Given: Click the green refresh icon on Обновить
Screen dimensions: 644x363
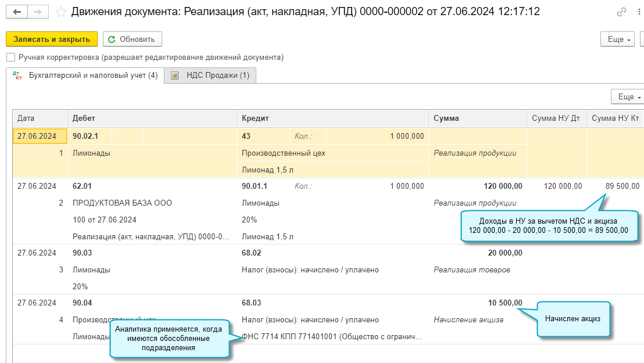Looking at the screenshot, I should 112,39.
